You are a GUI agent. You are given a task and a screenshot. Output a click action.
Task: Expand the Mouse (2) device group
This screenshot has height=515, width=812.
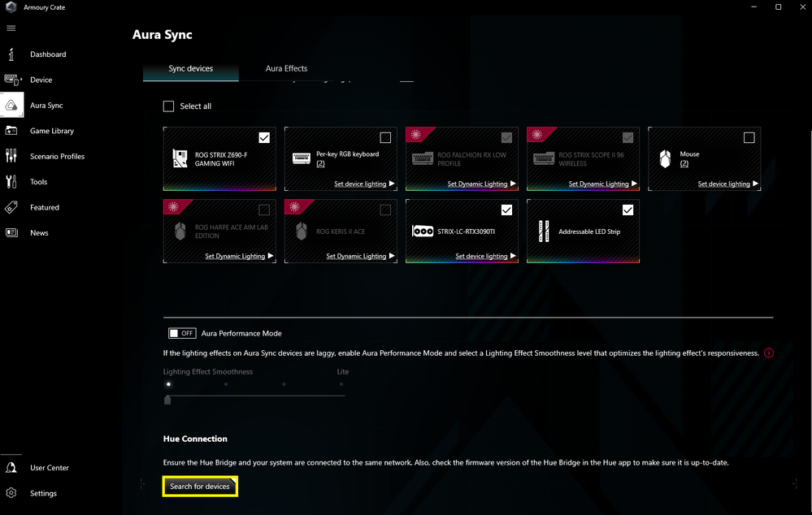click(684, 163)
